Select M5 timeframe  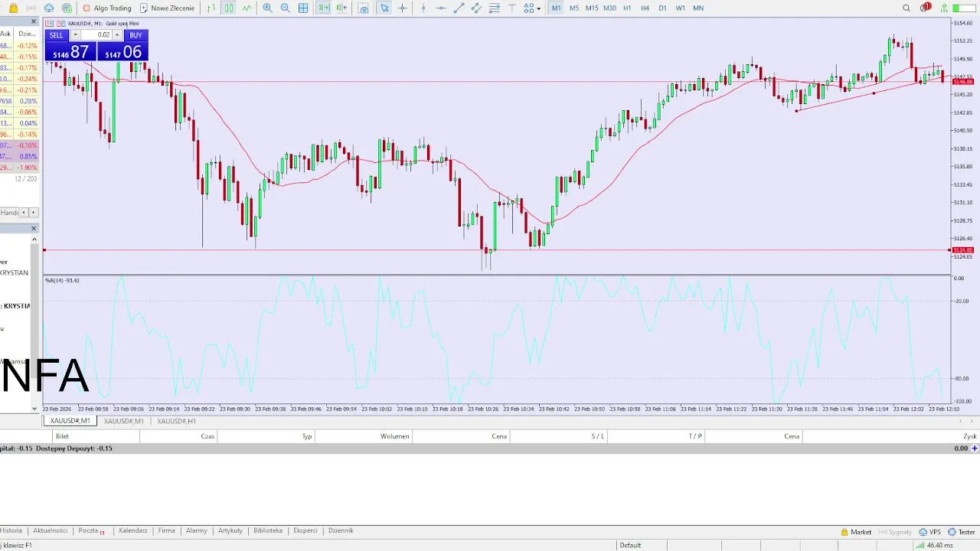574,8
